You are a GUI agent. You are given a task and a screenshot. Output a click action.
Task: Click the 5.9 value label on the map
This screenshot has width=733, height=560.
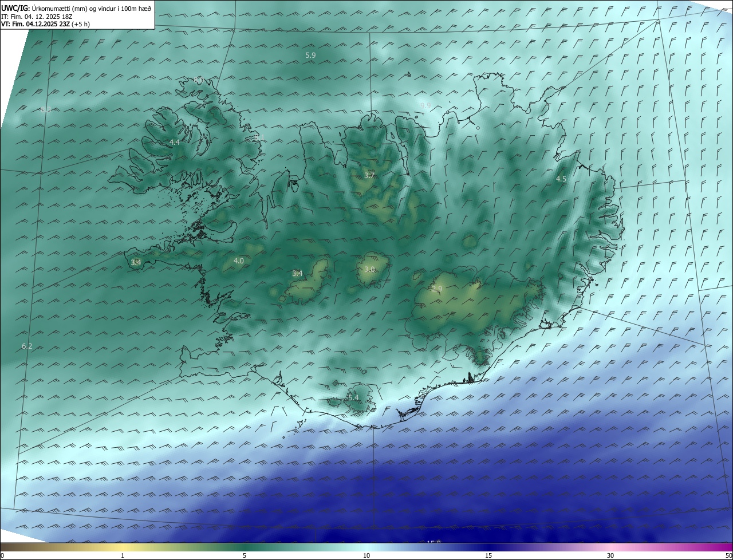pos(310,55)
